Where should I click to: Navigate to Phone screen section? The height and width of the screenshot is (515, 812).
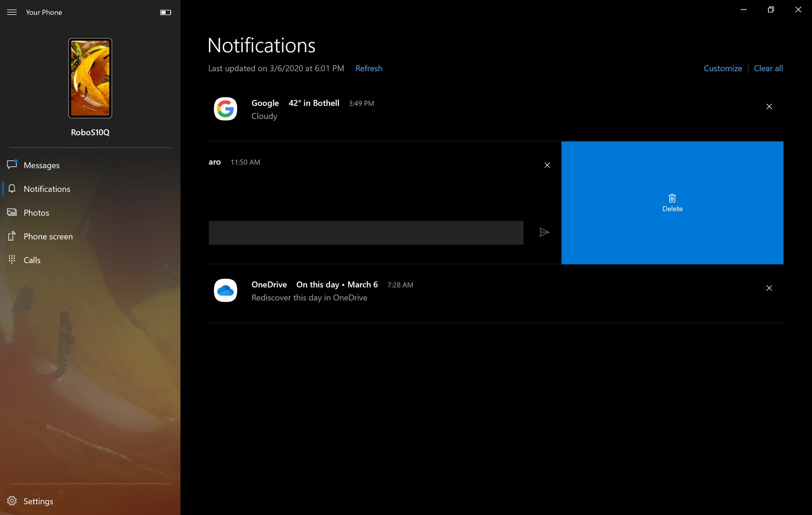coord(48,236)
